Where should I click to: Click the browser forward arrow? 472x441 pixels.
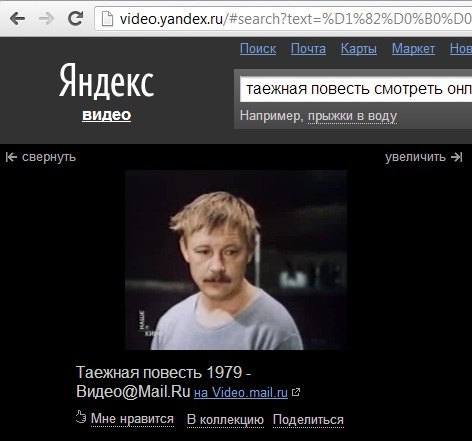46,19
